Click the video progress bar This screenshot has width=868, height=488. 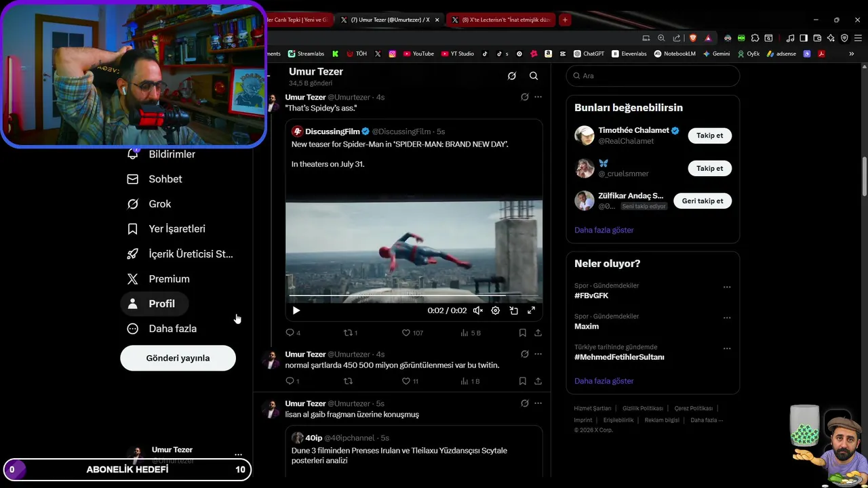pyautogui.click(x=414, y=296)
